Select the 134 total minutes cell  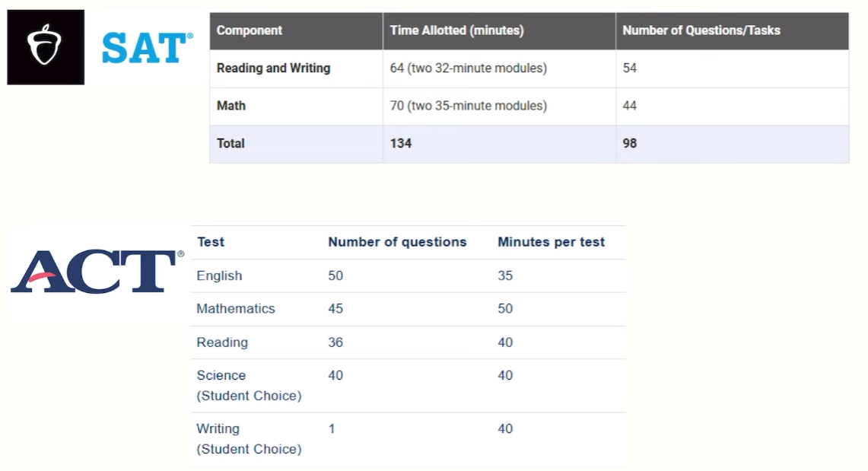point(401,143)
